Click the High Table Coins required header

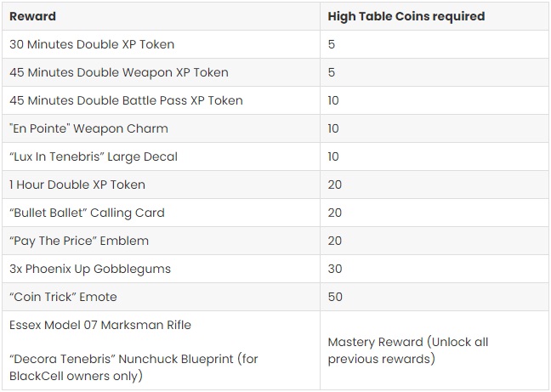click(x=406, y=16)
